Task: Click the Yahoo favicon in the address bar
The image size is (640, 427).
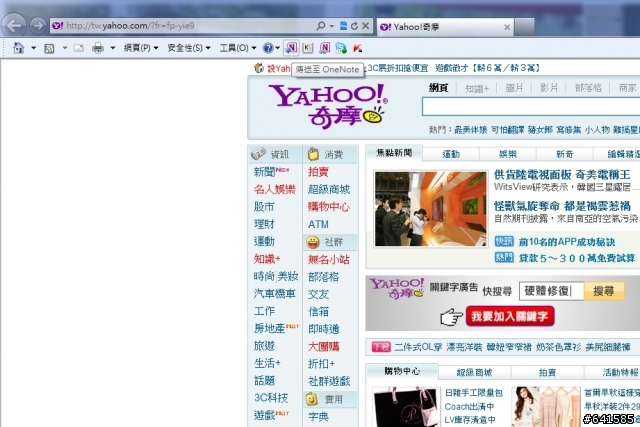Action: [58, 26]
